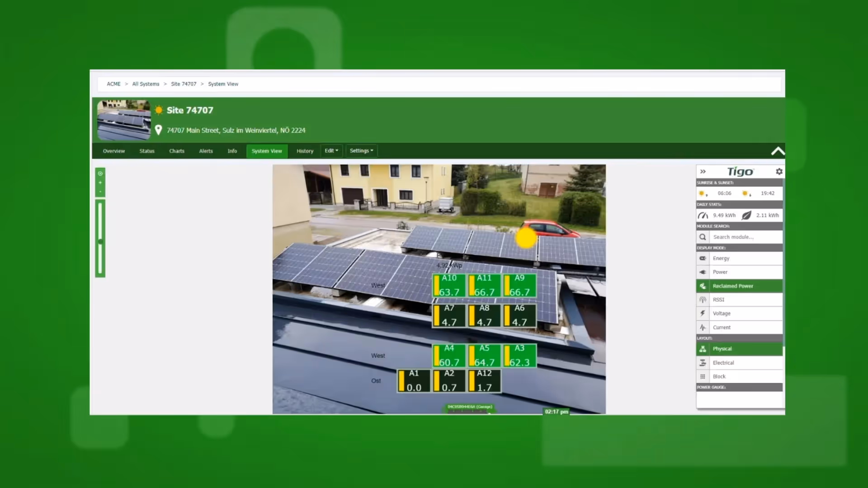This screenshot has width=868, height=488.
Task: Switch layout to Electrical
Action: coord(723,363)
